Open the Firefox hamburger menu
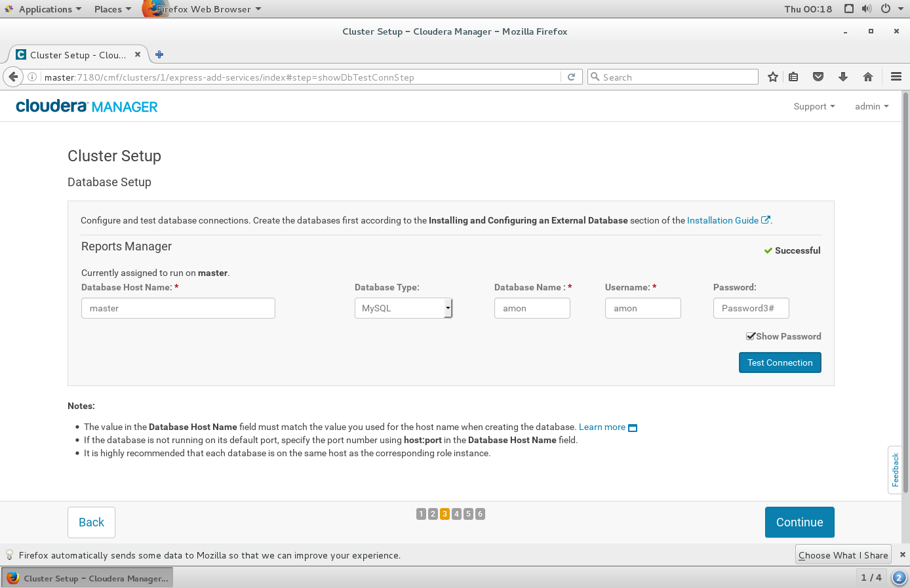910x588 pixels. coord(896,77)
